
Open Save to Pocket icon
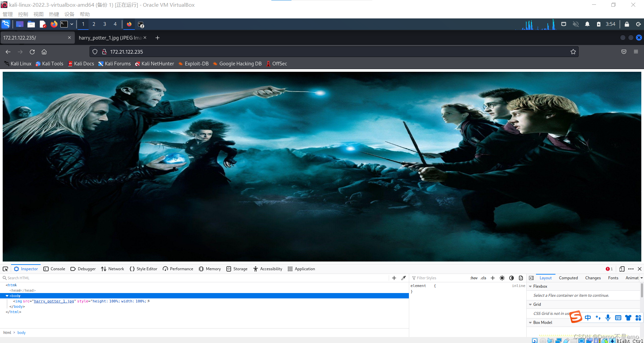(624, 52)
